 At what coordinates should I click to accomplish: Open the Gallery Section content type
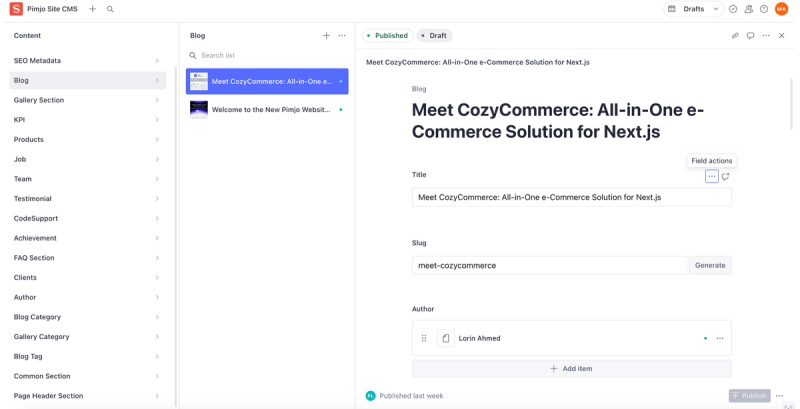88,100
